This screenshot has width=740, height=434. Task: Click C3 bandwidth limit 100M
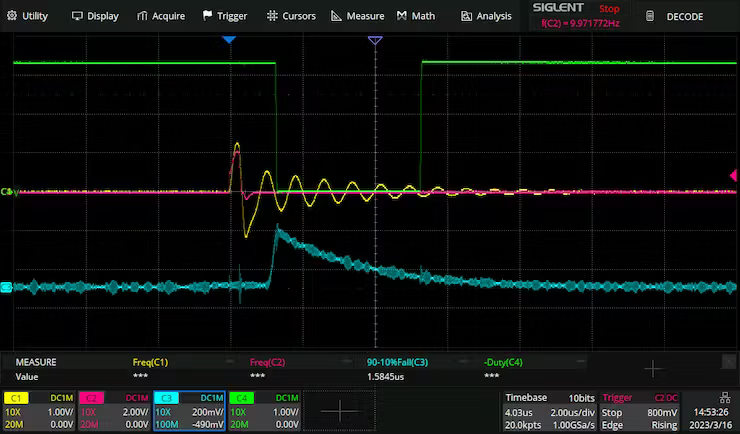coord(167,425)
